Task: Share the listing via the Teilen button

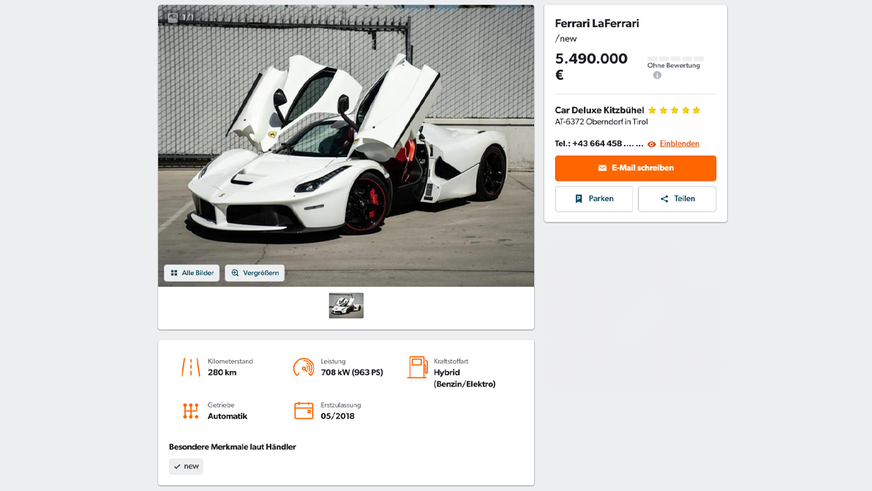Action: [x=677, y=199]
